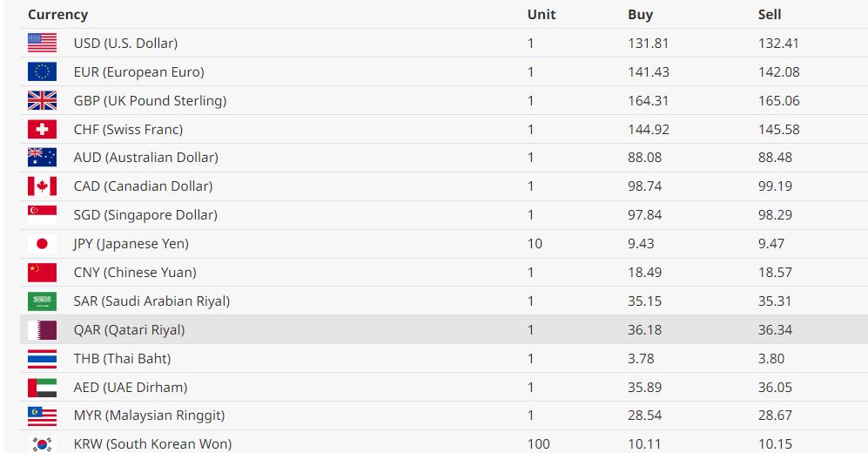
Task: Click the Qatar flag icon
Action: (x=42, y=330)
